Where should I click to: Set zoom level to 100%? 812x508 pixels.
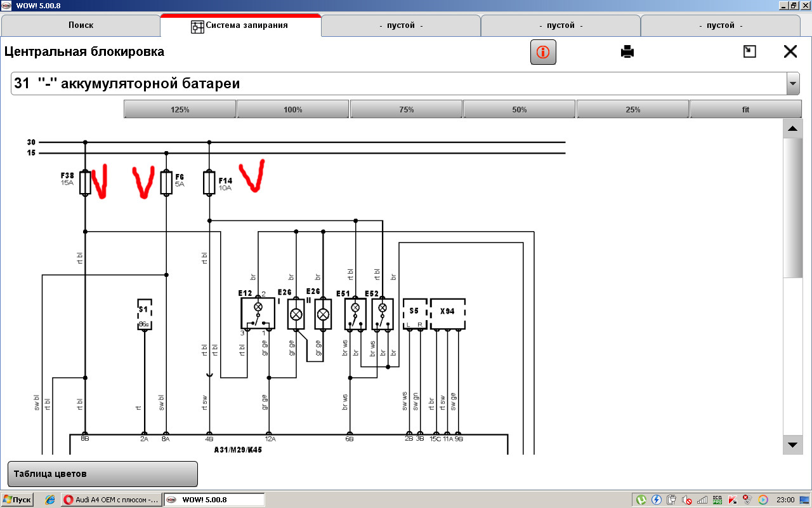coord(292,109)
